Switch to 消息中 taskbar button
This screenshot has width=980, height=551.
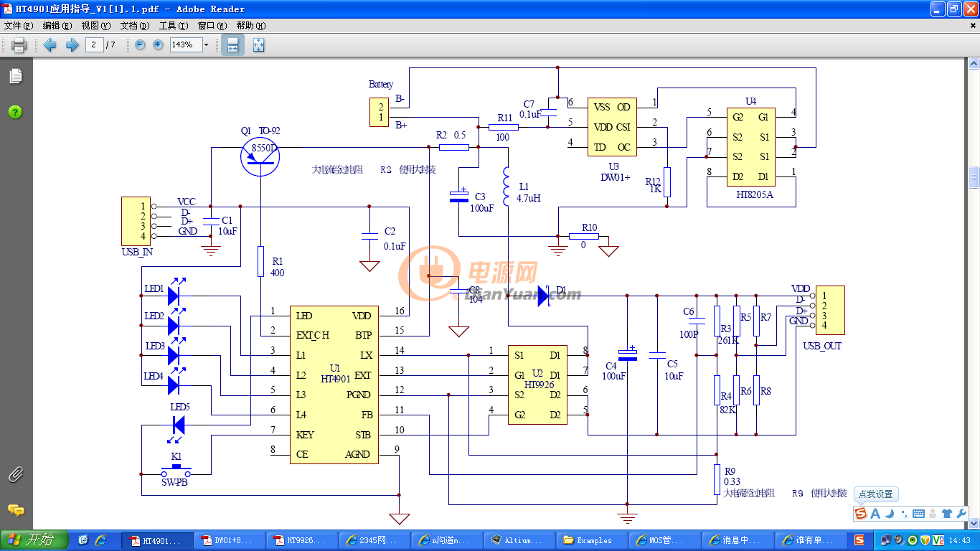tap(738, 540)
